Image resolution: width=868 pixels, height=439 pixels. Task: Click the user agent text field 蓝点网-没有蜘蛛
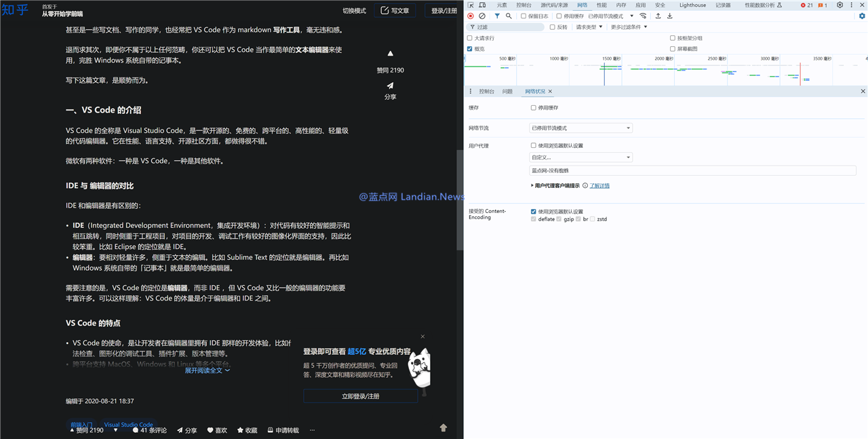(x=692, y=171)
